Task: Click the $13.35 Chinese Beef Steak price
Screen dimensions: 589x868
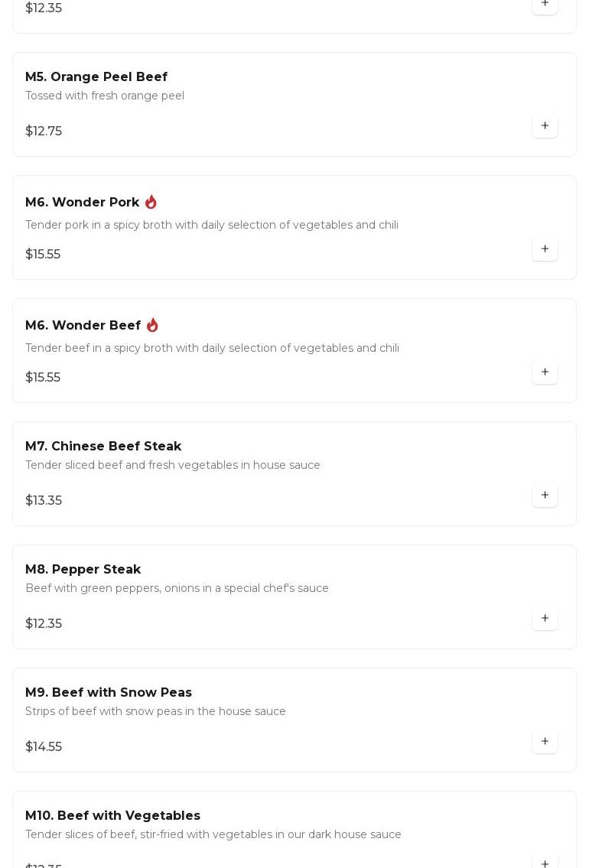Action: [44, 500]
